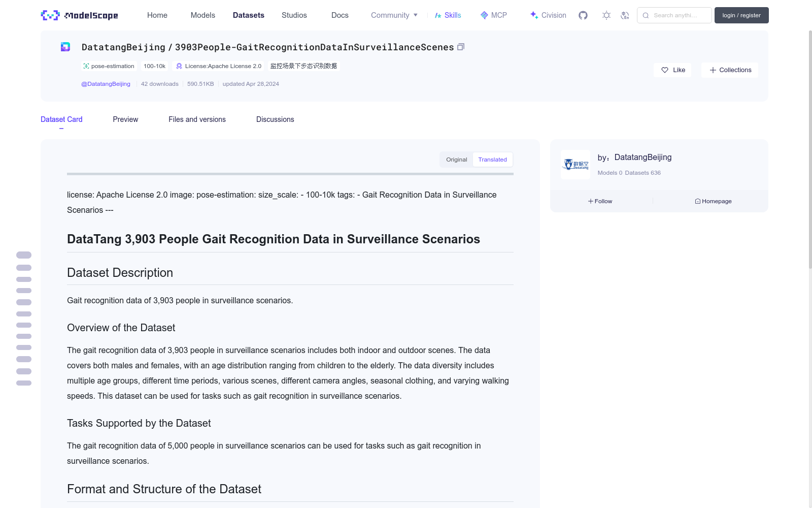Screen dimensions: 812x508
Task: Open the @DatatangBeijing owner link
Action: (106, 84)
